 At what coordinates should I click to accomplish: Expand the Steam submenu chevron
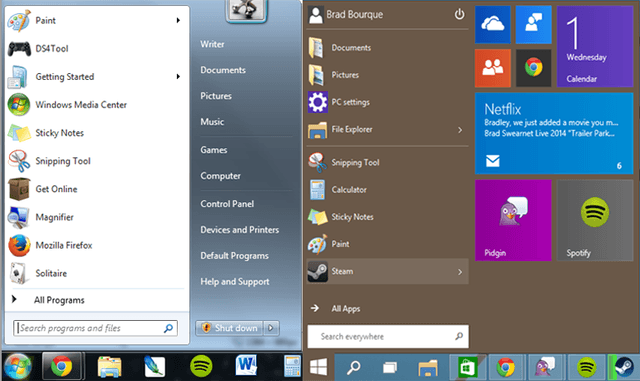tap(460, 272)
